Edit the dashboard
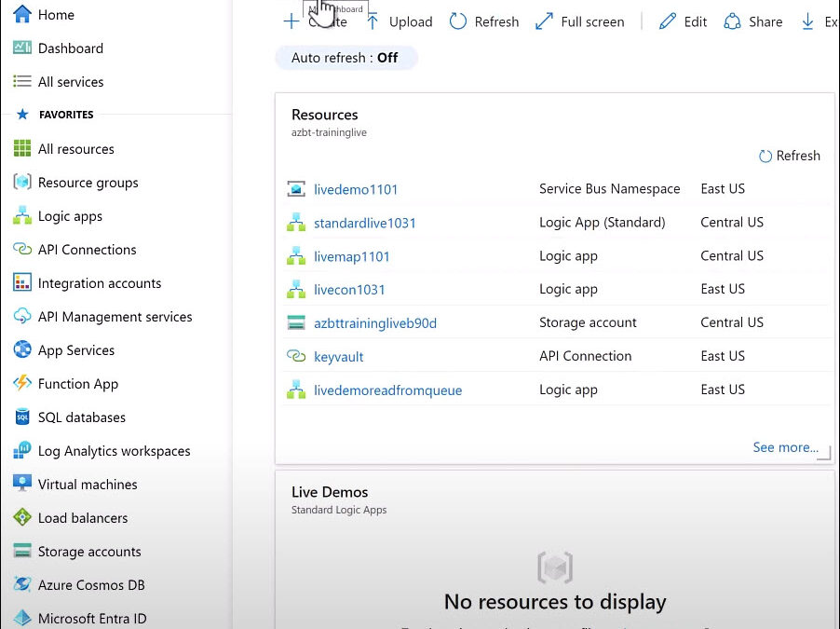 coord(683,21)
